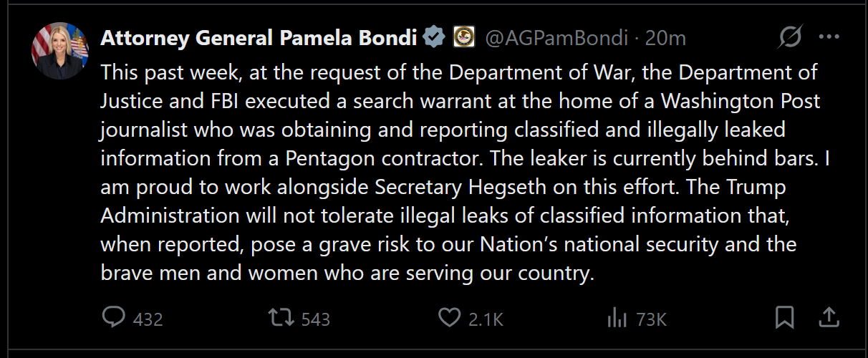The image size is (868, 358).
Task: Click the post text mentioning 'Washington Post'
Action: (x=741, y=102)
